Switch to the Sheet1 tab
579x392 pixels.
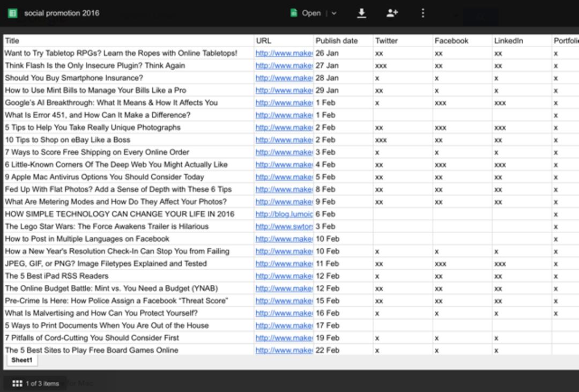click(x=22, y=360)
